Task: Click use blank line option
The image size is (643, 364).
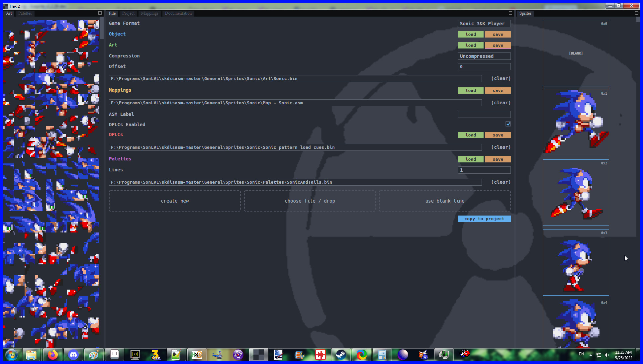Action: 445,201
